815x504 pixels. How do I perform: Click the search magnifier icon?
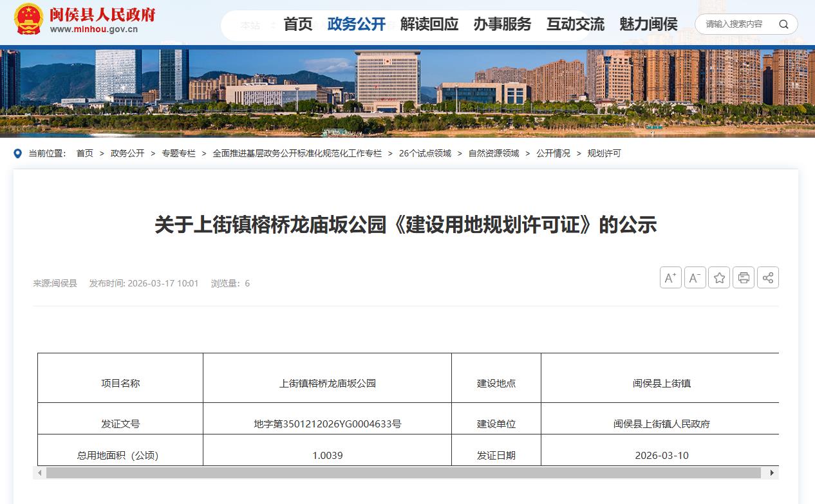click(x=783, y=24)
